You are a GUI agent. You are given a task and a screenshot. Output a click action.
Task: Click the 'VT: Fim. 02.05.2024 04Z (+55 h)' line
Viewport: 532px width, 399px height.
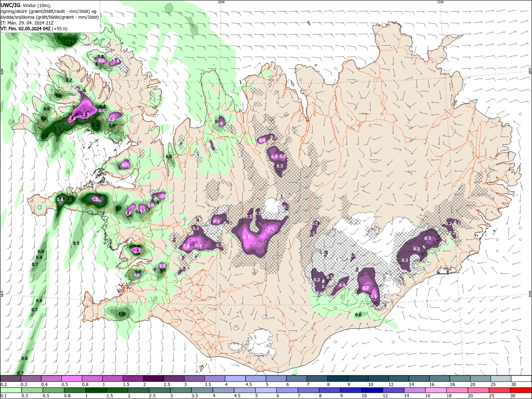point(34,29)
